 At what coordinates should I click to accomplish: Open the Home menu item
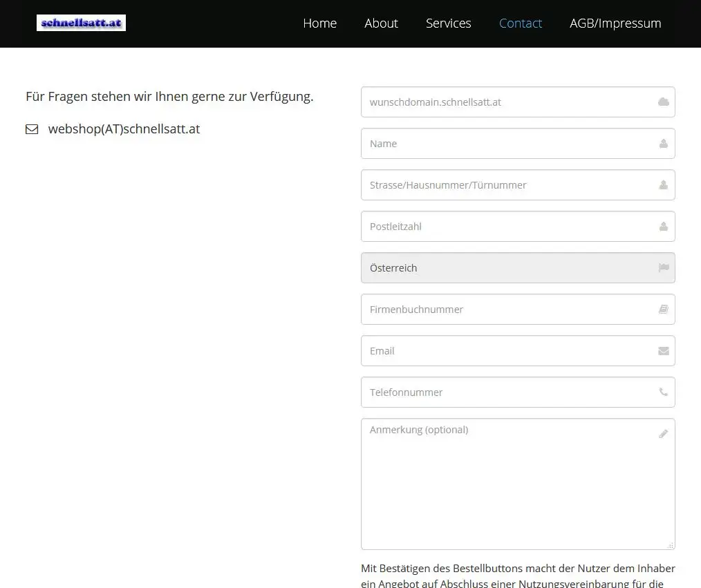(x=319, y=23)
